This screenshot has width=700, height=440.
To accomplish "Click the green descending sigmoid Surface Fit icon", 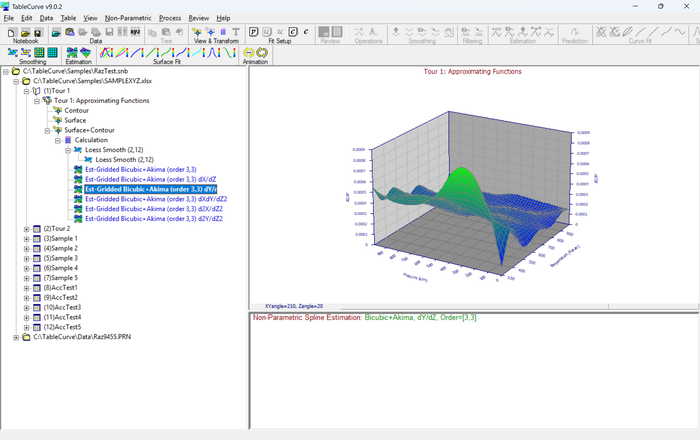I will pyautogui.click(x=229, y=53).
